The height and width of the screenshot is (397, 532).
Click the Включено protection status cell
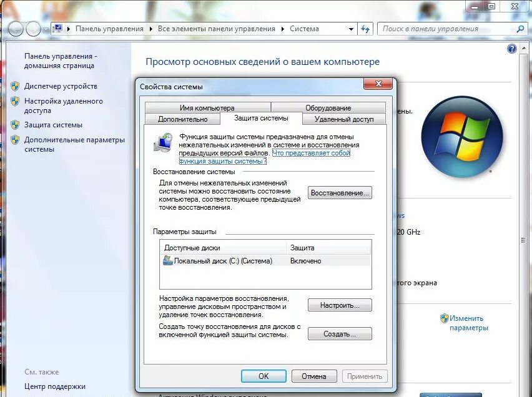305,261
